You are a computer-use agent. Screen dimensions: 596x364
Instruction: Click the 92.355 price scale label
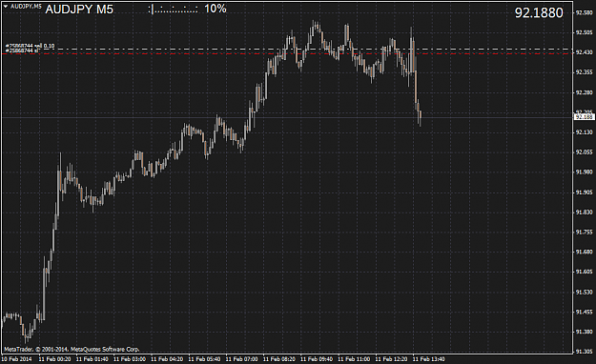point(584,72)
